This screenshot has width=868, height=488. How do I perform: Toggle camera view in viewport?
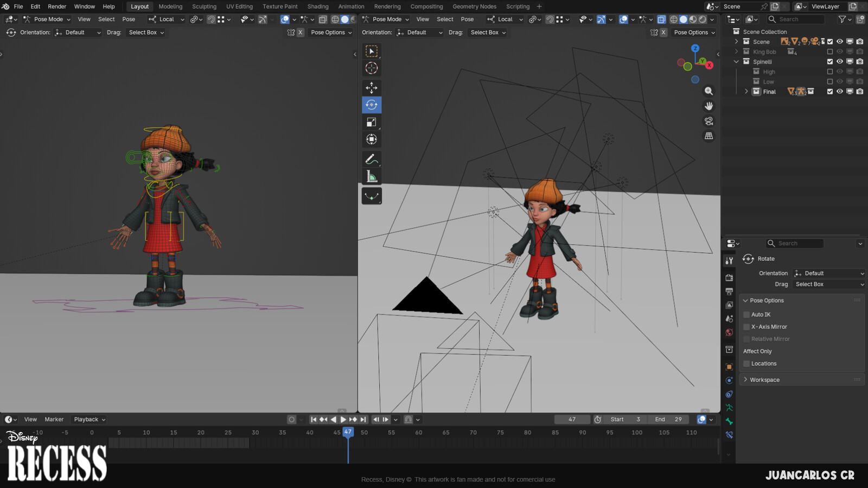709,121
